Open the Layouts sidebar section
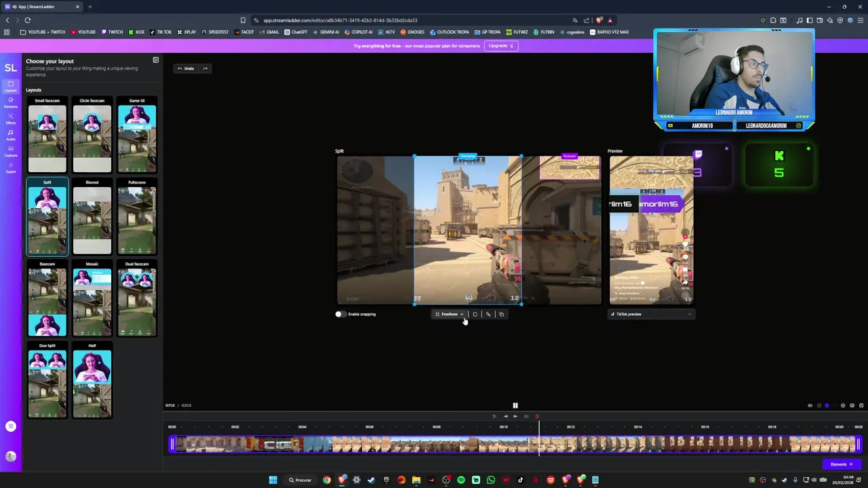 (x=11, y=86)
